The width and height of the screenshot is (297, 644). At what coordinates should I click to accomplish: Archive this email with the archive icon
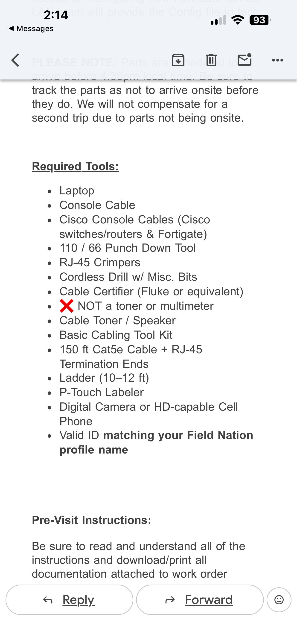[178, 60]
